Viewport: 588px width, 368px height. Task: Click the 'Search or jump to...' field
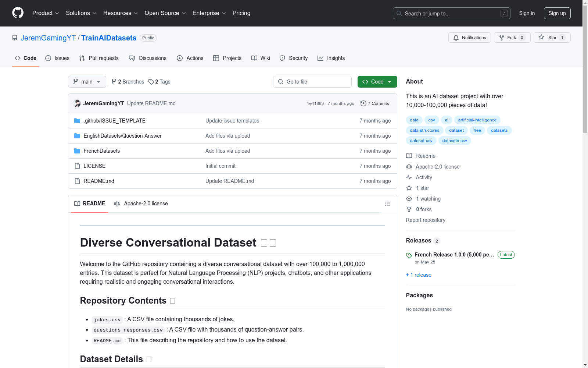tap(452, 13)
